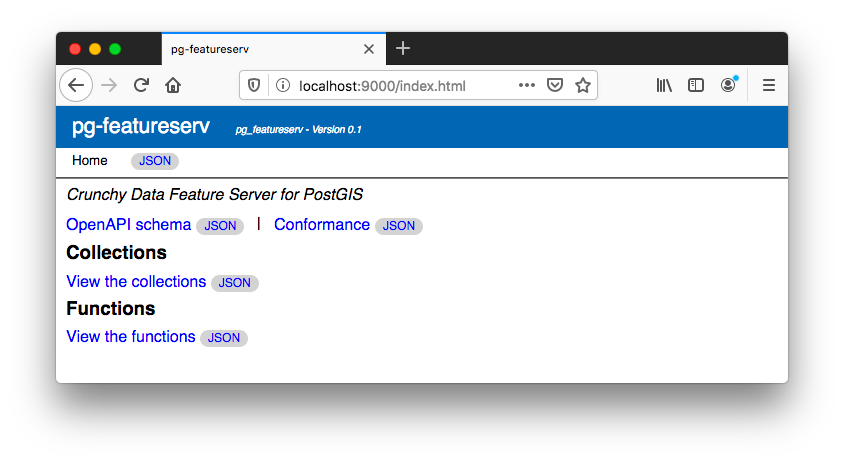Follow View the collections link
This screenshot has height=463, width=844.
[x=136, y=282]
